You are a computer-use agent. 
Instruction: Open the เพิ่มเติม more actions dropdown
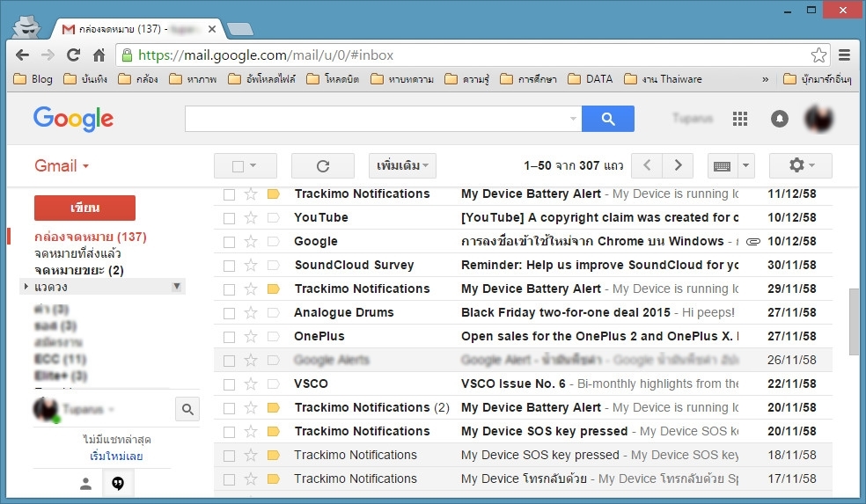(x=402, y=165)
